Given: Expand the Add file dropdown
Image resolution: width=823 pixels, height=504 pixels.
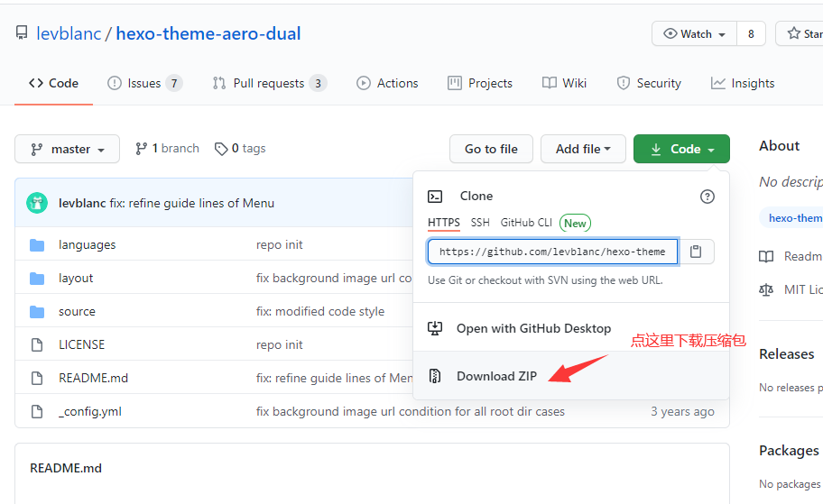Looking at the screenshot, I should 583,149.
